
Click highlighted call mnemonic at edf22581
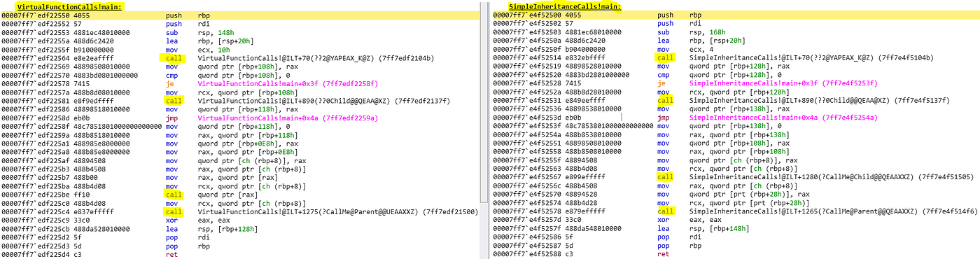click(173, 100)
